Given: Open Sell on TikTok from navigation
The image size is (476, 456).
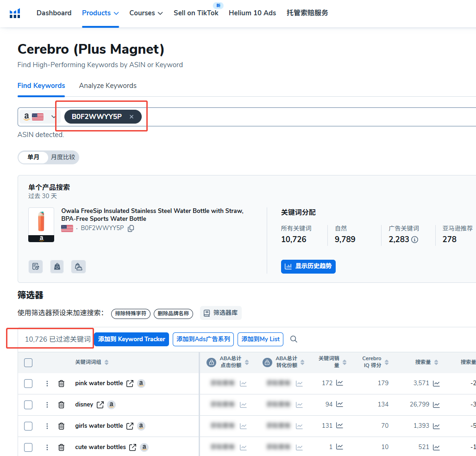Looking at the screenshot, I should point(196,13).
